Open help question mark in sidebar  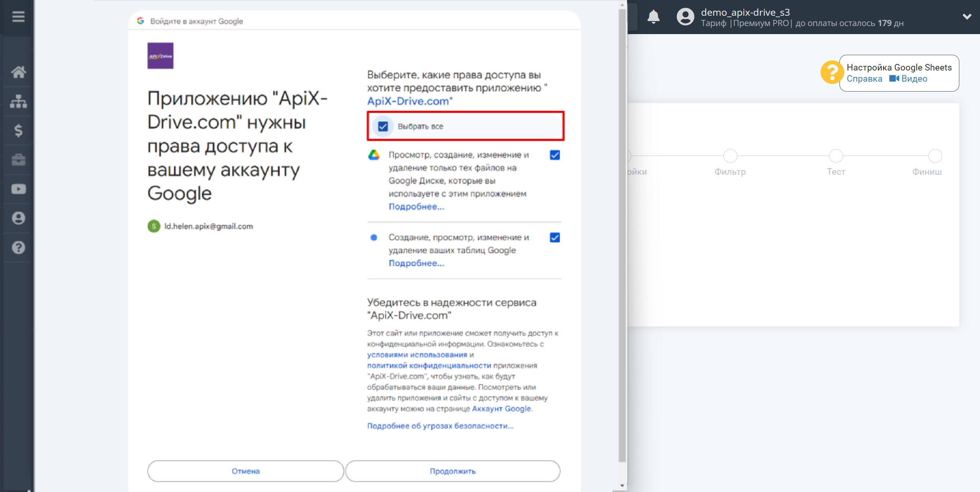(x=18, y=248)
